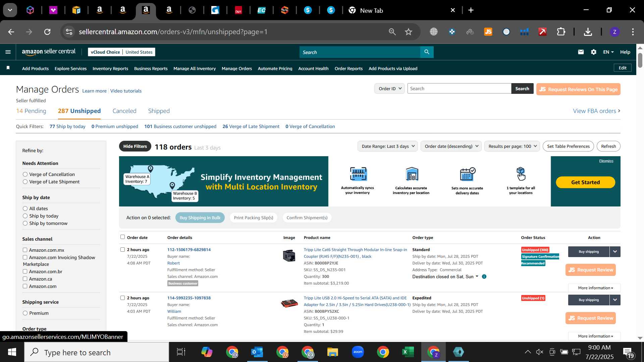Click the browser zoom magnifier icon
Image resolution: width=644 pixels, height=362 pixels.
tap(392, 32)
